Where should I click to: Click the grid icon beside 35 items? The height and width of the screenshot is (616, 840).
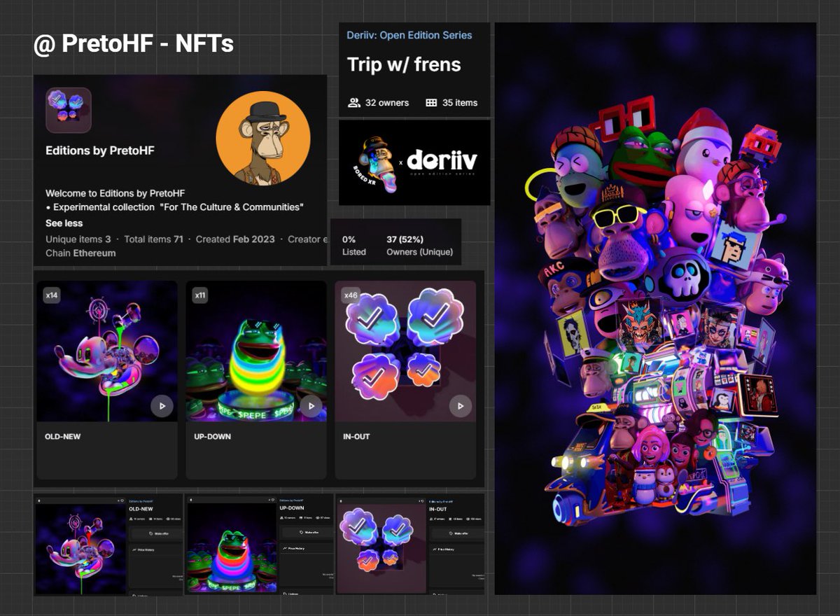tap(431, 102)
